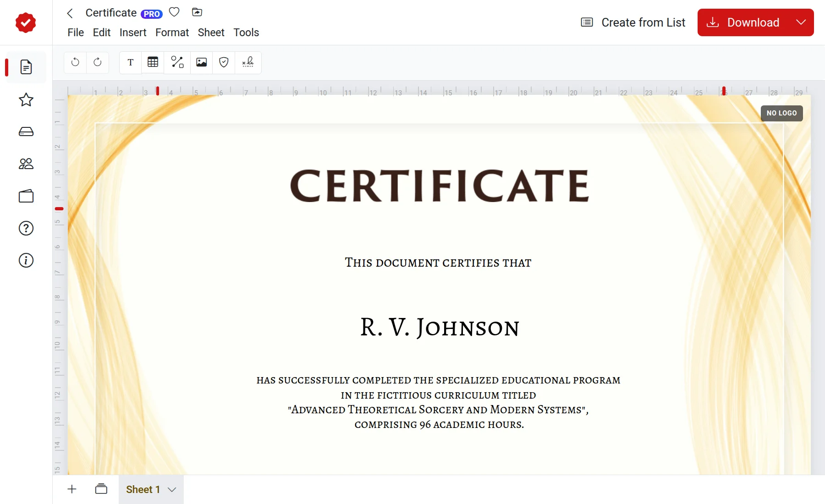
Task: Select 'This document certifies that' text
Action: 438,263
